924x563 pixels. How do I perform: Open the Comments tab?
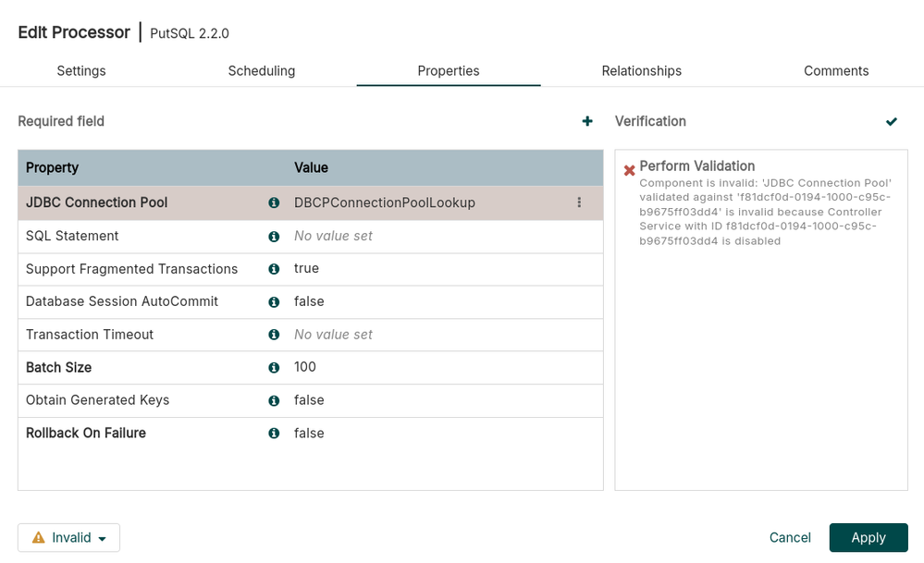tap(835, 70)
